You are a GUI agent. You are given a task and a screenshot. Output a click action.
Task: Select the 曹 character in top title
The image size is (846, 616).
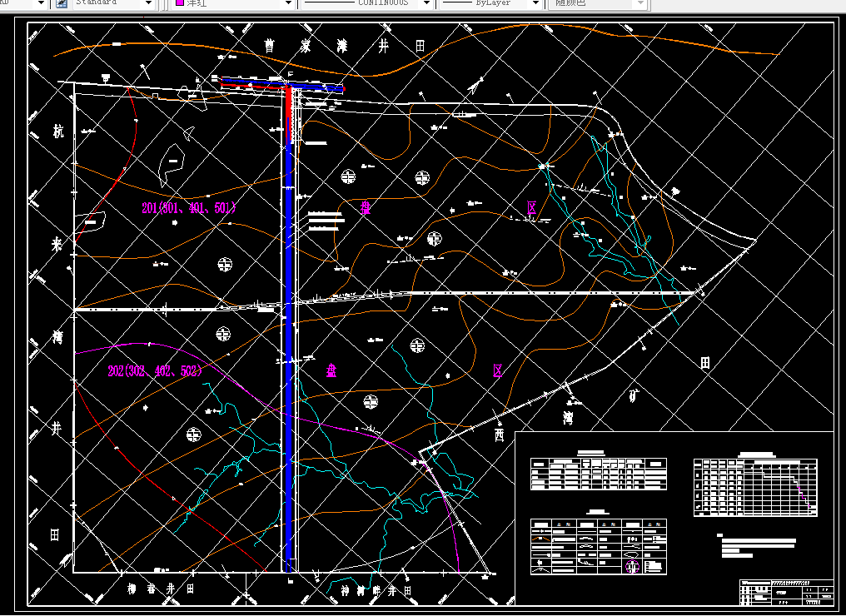[x=269, y=45]
